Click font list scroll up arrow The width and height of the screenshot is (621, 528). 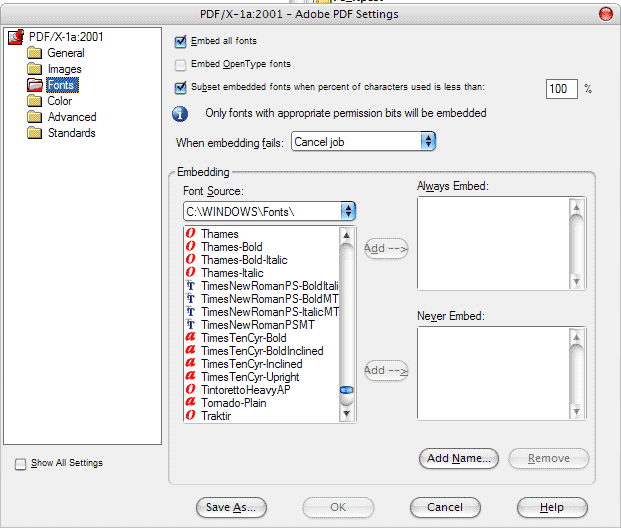[347, 235]
